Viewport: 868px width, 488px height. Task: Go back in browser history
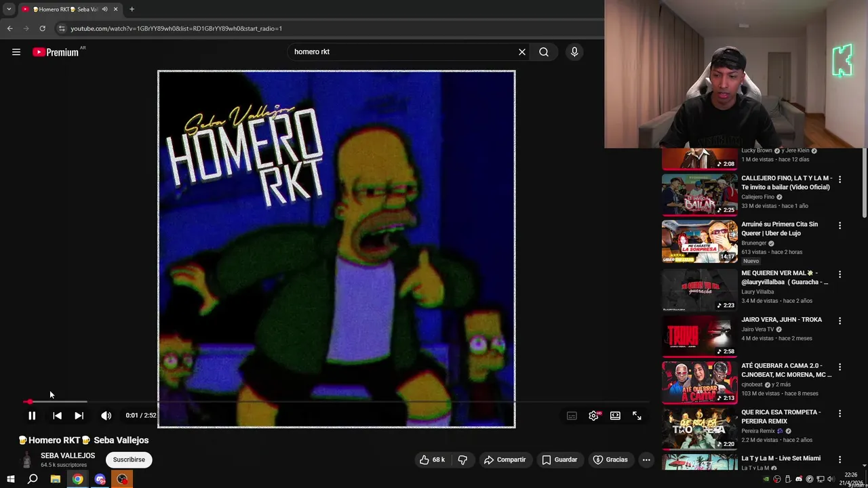pos(9,28)
